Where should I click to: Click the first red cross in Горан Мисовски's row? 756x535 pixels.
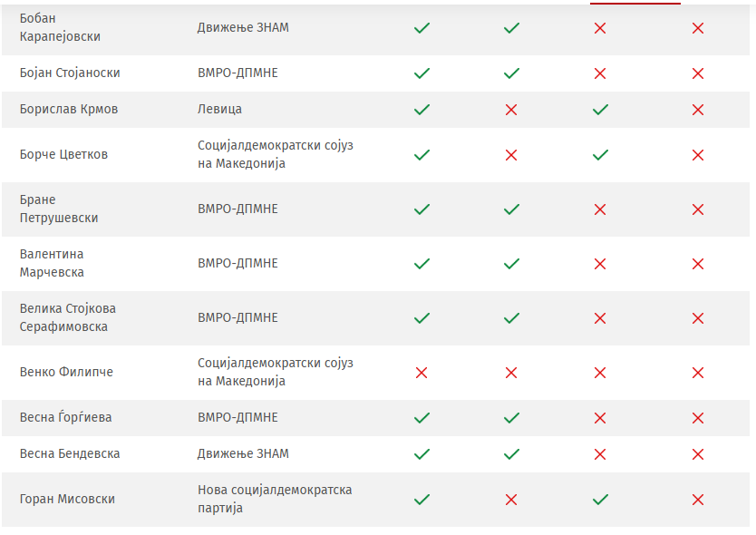(x=511, y=500)
